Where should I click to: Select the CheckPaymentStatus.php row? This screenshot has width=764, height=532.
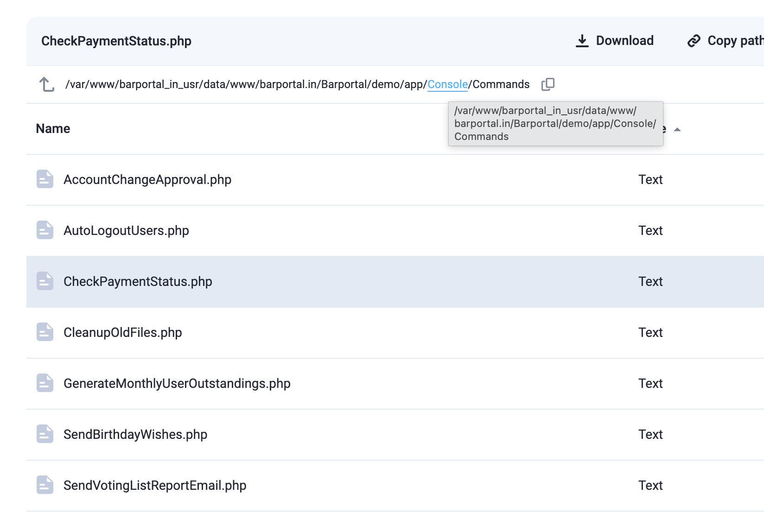coord(138,281)
